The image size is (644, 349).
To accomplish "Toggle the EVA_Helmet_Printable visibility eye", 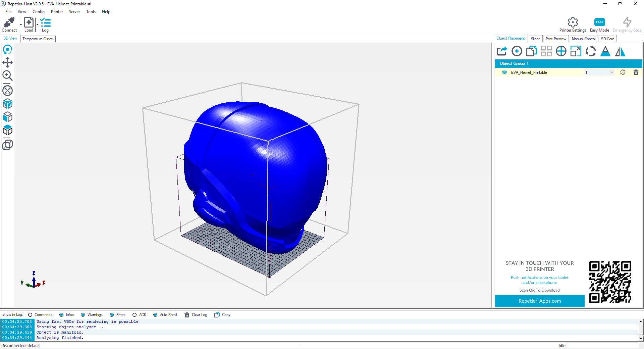I will point(504,72).
